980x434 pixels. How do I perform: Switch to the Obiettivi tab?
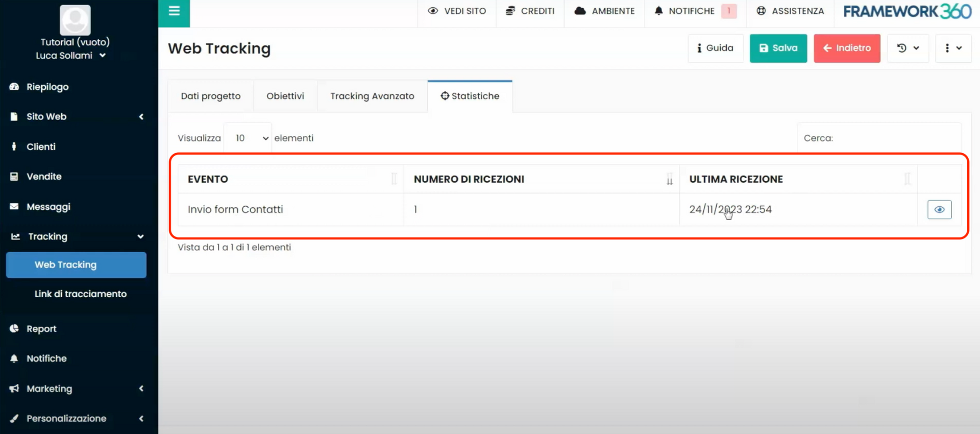coord(285,96)
